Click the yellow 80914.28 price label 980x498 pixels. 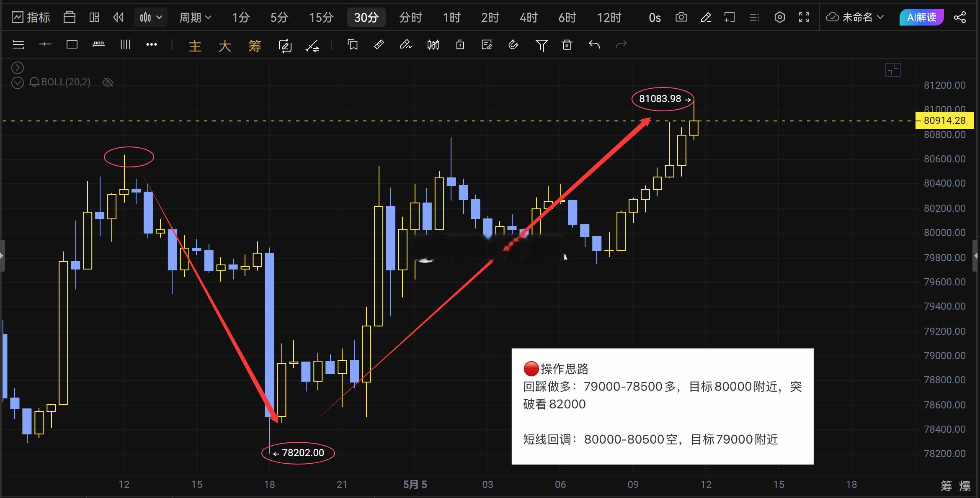point(944,121)
